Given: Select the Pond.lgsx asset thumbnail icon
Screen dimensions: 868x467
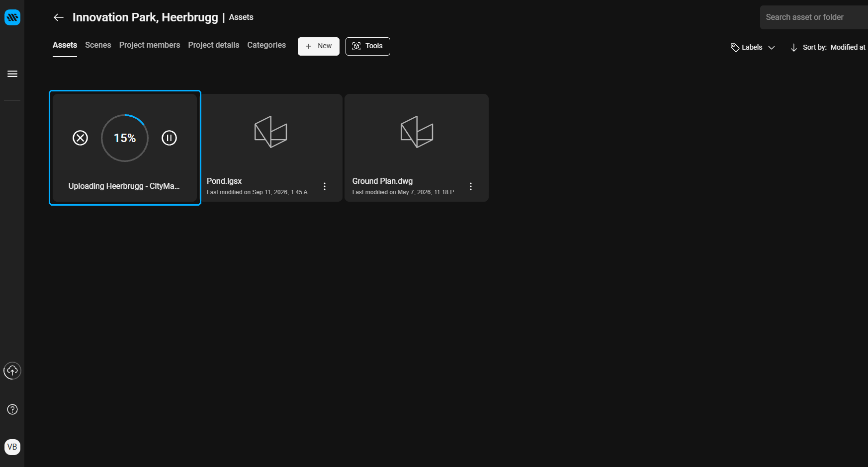Looking at the screenshot, I should pos(271,132).
